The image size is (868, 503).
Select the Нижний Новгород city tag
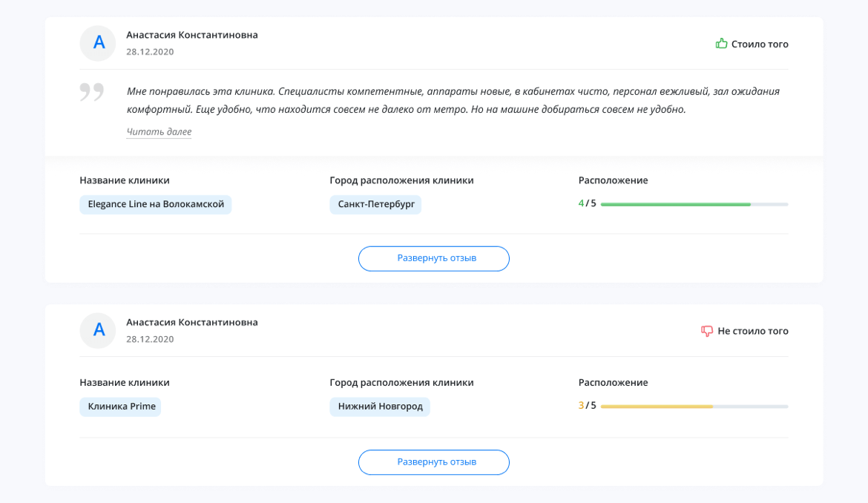pos(380,407)
